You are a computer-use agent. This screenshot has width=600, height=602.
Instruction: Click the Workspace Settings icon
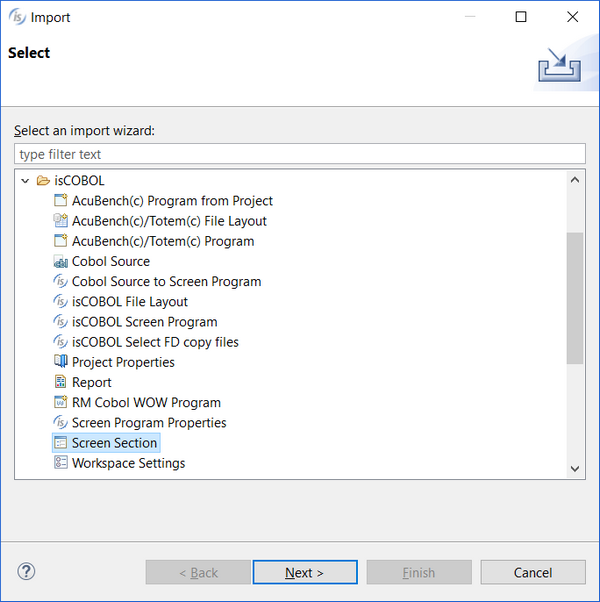coord(60,463)
